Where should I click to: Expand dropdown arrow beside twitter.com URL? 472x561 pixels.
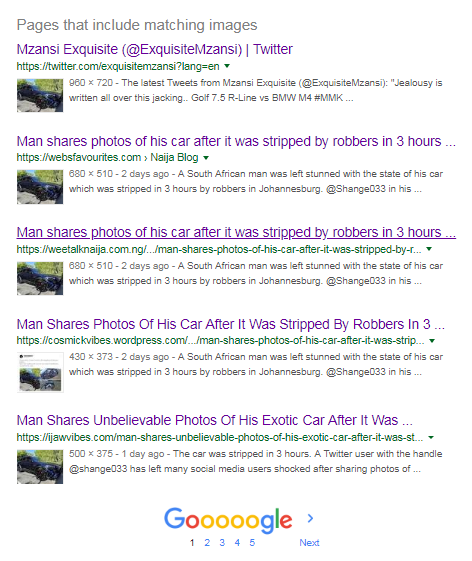point(227,66)
